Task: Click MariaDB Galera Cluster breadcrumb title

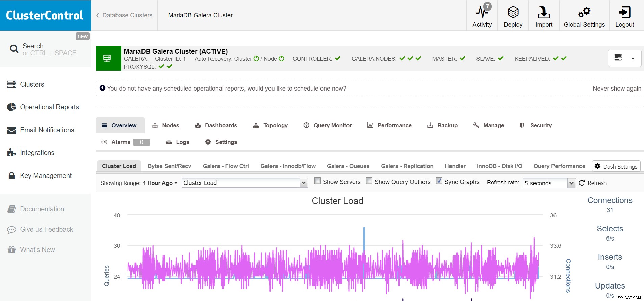Action: 200,15
